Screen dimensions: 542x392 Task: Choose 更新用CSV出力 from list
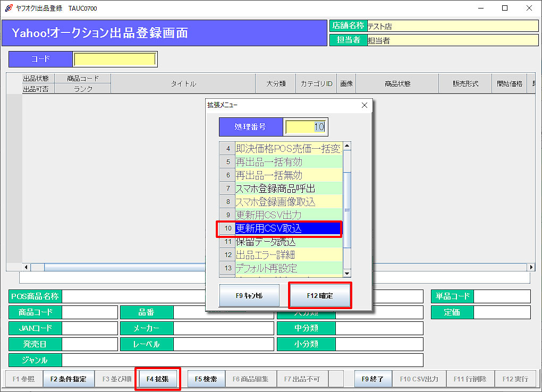click(x=289, y=215)
